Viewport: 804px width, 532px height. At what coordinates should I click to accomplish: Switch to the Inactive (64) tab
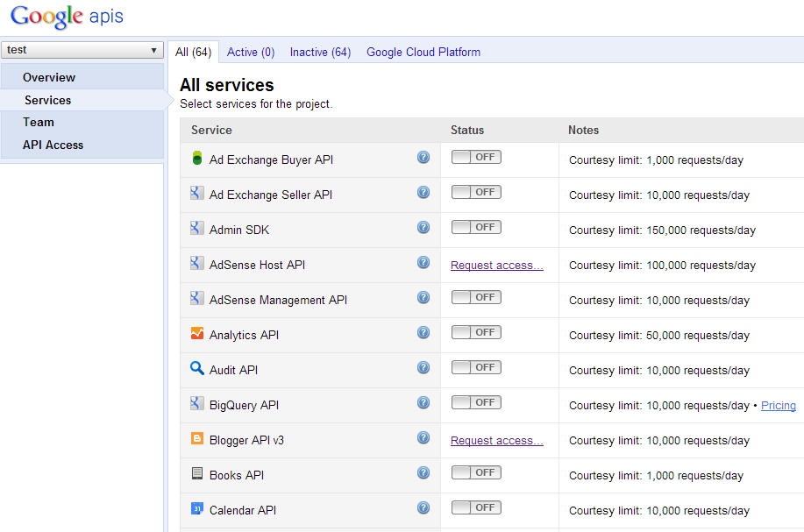click(320, 52)
